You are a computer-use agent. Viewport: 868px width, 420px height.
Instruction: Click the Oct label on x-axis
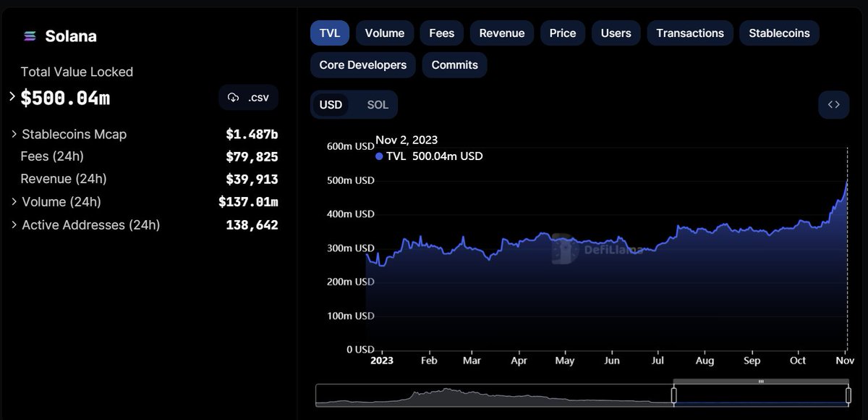(x=798, y=361)
